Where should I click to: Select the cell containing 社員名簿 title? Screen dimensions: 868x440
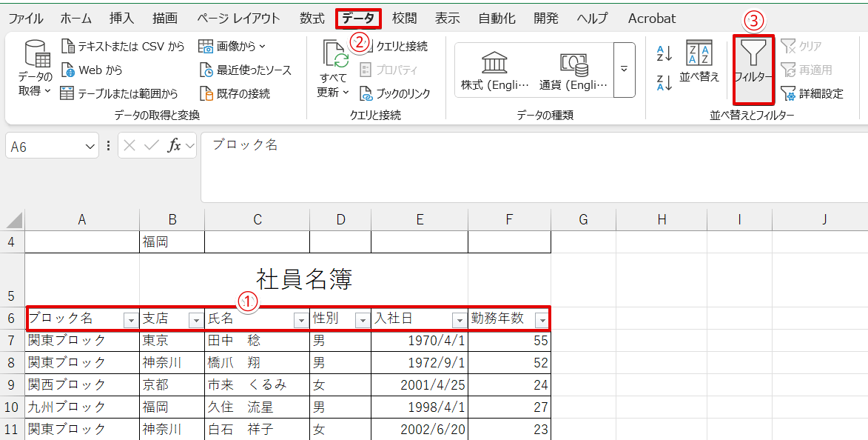coord(303,279)
